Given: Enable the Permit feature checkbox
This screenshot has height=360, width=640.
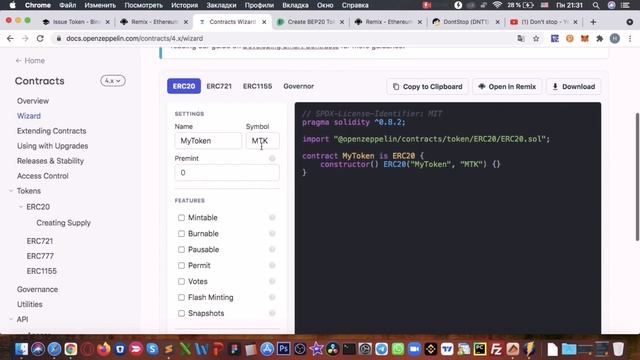Looking at the screenshot, I should (x=181, y=265).
